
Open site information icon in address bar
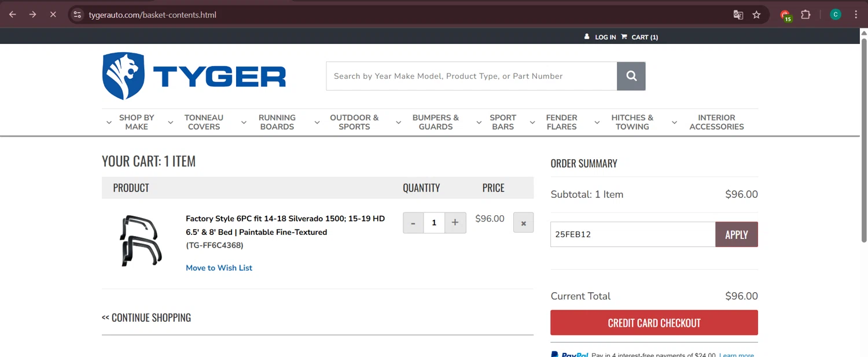tap(77, 14)
